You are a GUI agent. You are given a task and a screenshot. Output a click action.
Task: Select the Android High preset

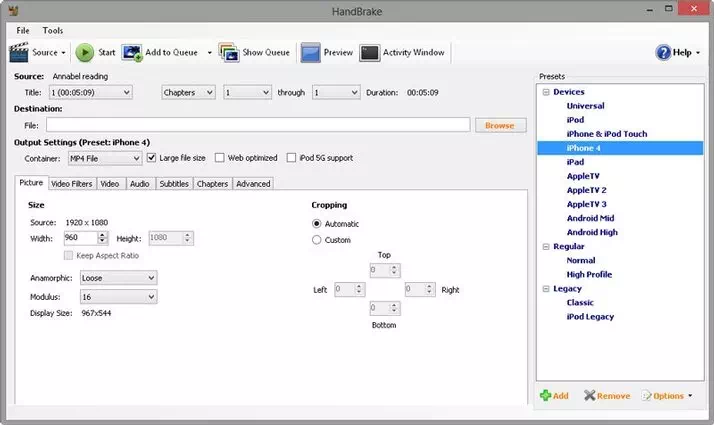[592, 232]
